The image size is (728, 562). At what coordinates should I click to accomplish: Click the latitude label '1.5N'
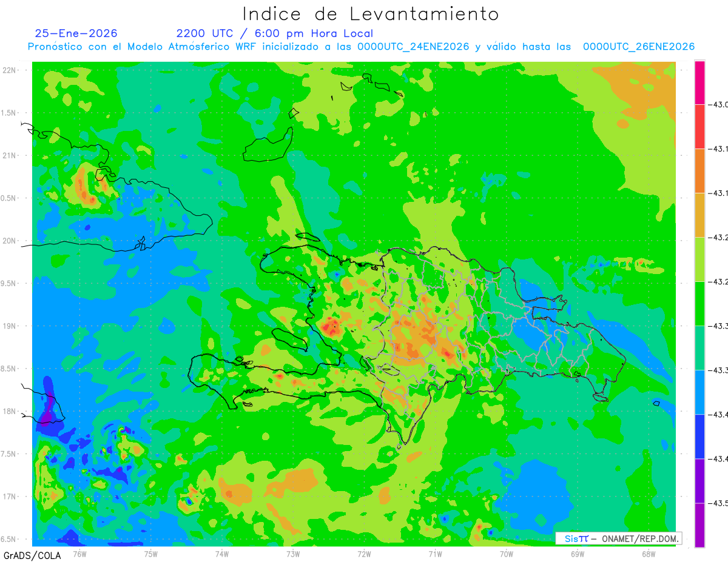tap(9, 113)
